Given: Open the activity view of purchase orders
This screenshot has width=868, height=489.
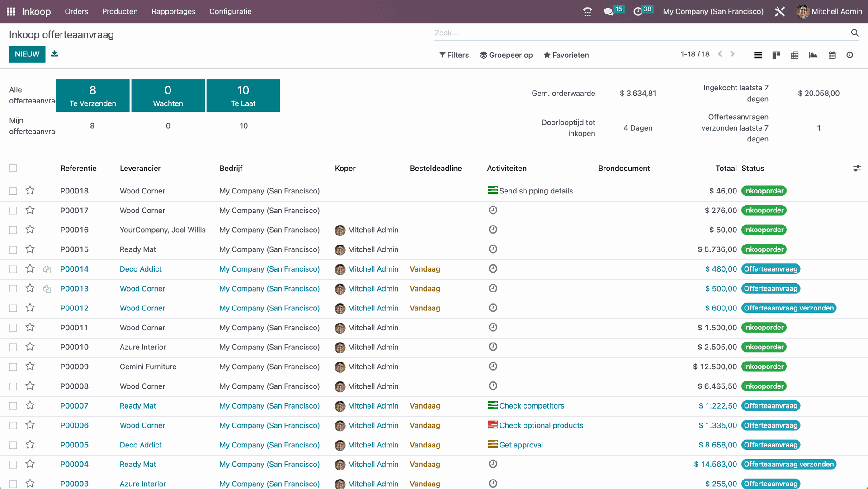Looking at the screenshot, I should click(x=850, y=55).
